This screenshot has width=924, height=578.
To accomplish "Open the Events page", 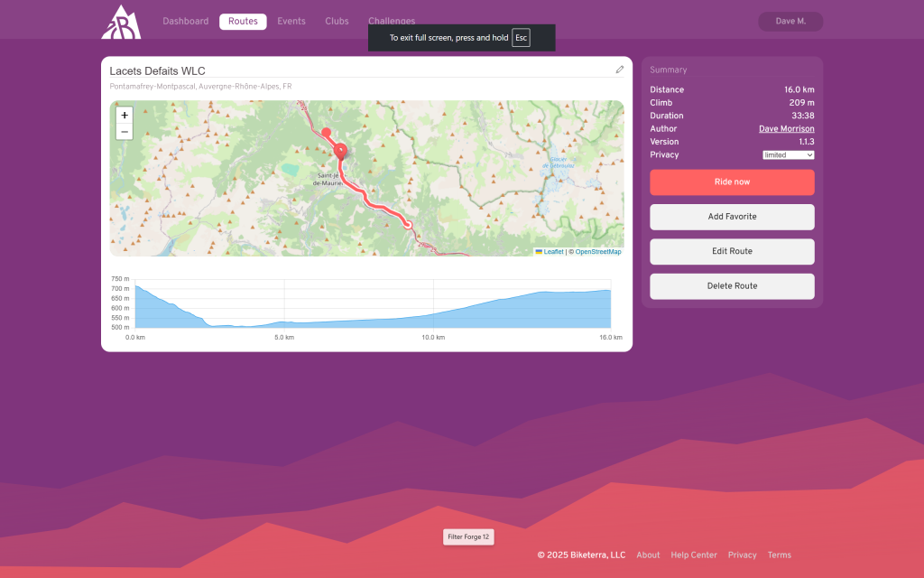I will [291, 21].
